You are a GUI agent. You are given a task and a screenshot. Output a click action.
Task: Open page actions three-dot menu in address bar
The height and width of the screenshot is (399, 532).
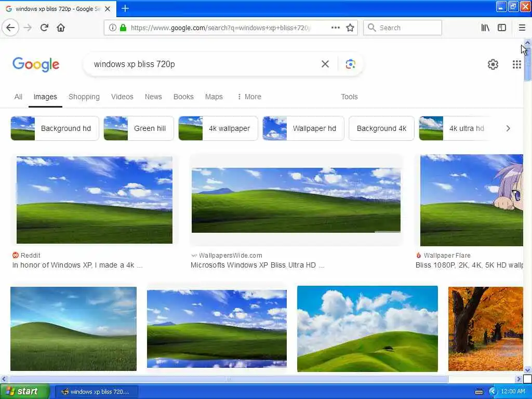click(x=335, y=28)
